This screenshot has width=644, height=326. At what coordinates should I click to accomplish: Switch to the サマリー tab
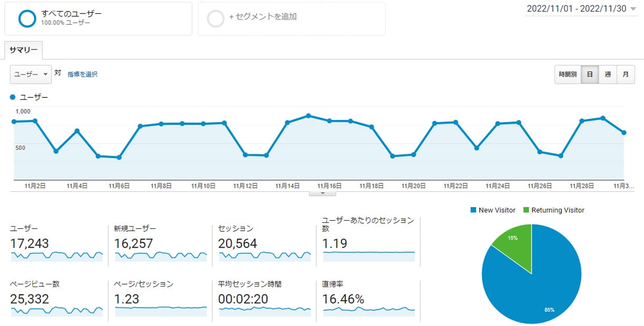(23, 50)
